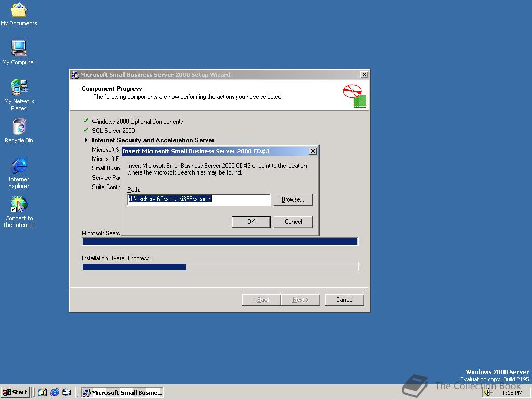The width and height of the screenshot is (532, 399).
Task: Click Cancel in Setup Wizard
Action: 345,300
